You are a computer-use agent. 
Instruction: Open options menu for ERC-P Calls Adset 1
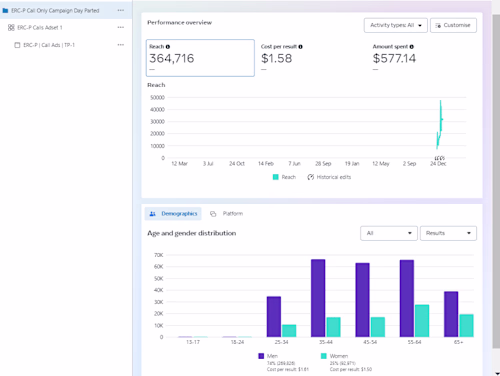(121, 27)
